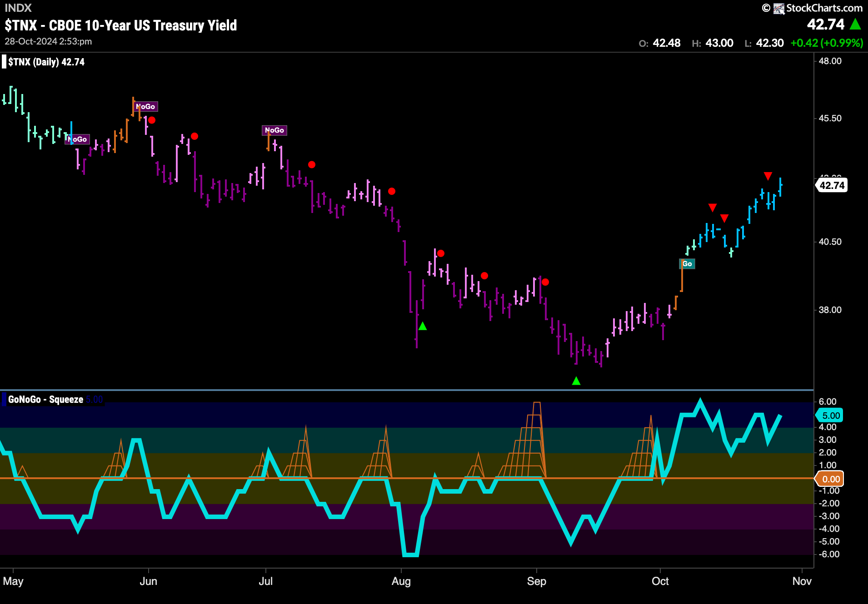Click the red dot marker at start of June

[x=152, y=120]
